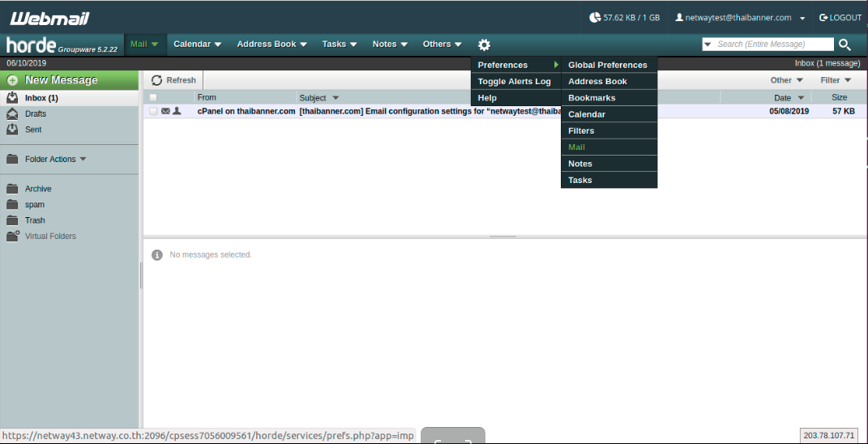Open the Calendar menu
Image resolution: width=868 pixels, height=444 pixels.
click(x=197, y=45)
